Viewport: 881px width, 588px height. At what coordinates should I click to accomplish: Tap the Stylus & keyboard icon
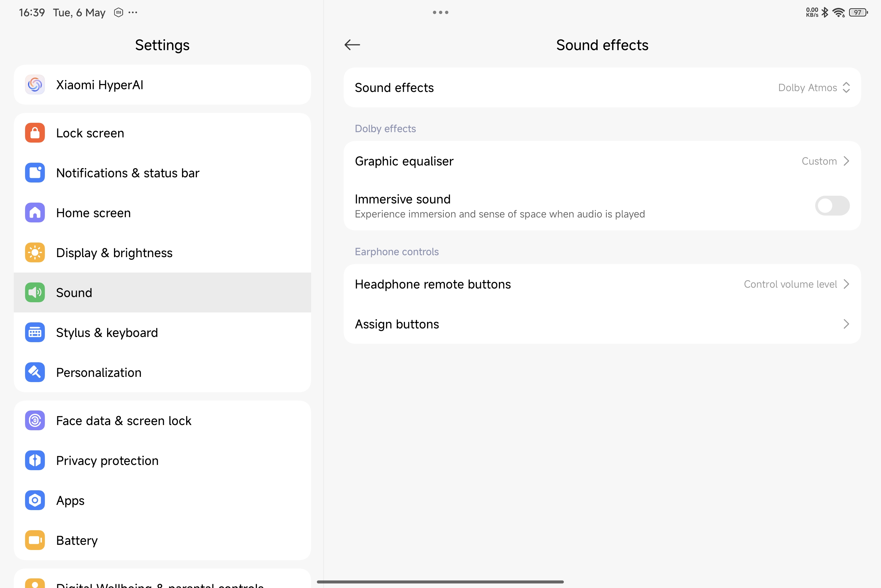(35, 332)
